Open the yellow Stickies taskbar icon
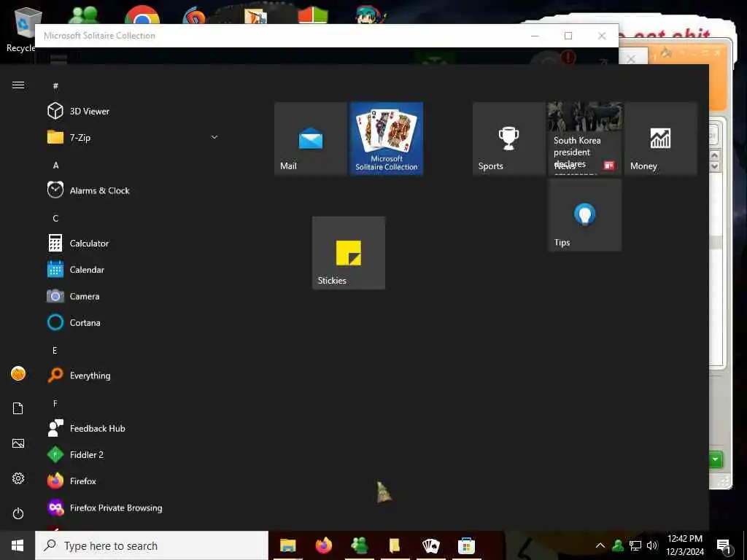 coord(395,545)
